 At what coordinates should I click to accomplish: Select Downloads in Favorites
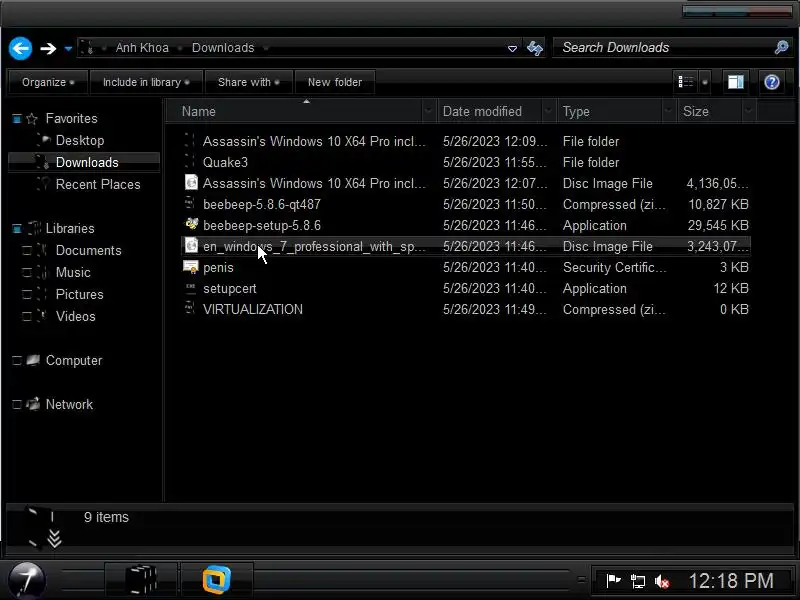(87, 162)
